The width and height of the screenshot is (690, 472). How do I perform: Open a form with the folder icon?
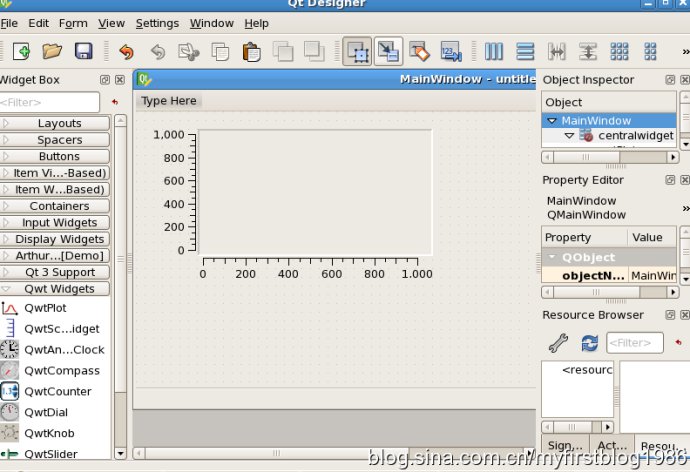pos(52,51)
